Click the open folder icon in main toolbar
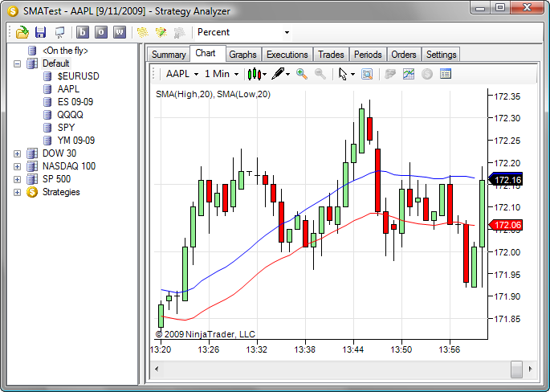The width and height of the screenshot is (550, 392). pos(22,32)
